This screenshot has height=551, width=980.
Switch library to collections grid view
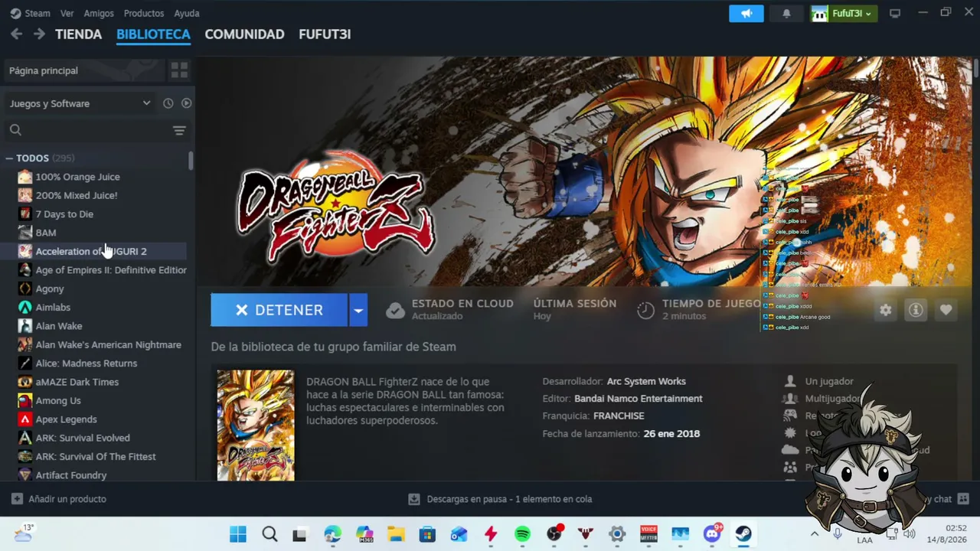(179, 70)
